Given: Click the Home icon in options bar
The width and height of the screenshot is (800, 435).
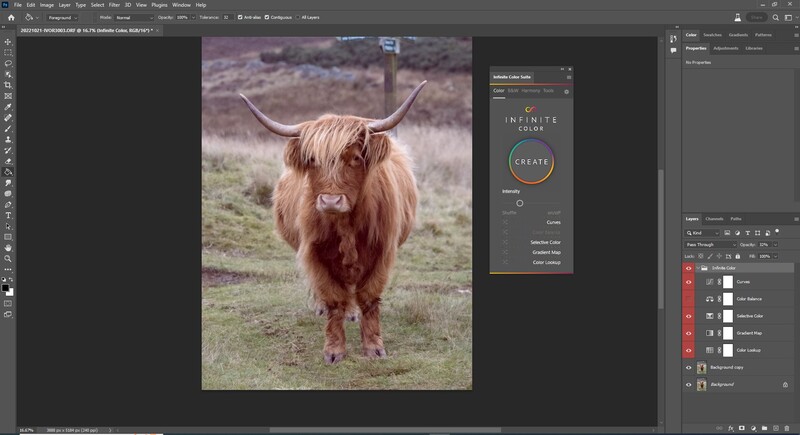Looking at the screenshot, I should point(12,17).
